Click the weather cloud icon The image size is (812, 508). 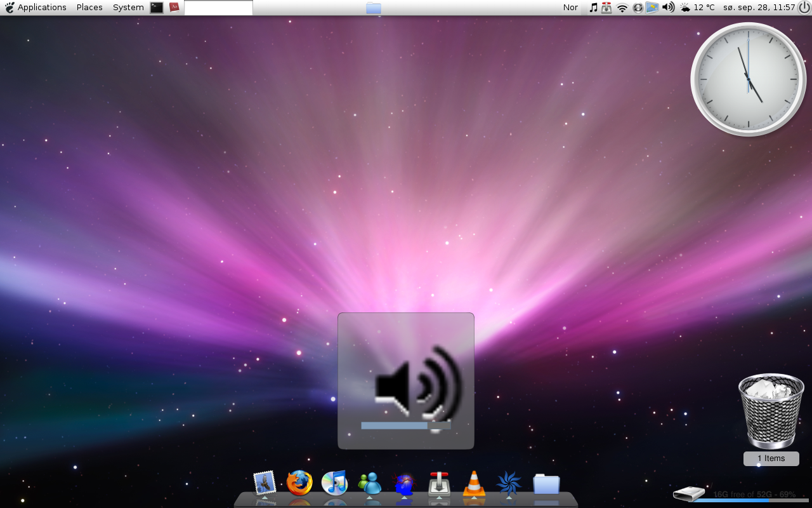pyautogui.click(x=685, y=8)
